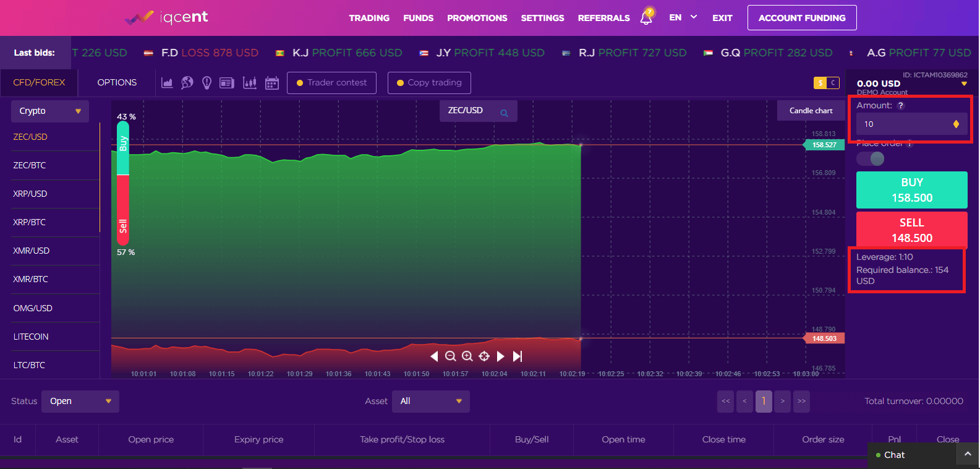This screenshot has height=469, width=980.
Task: Zoom out the chart
Action: coord(451,356)
